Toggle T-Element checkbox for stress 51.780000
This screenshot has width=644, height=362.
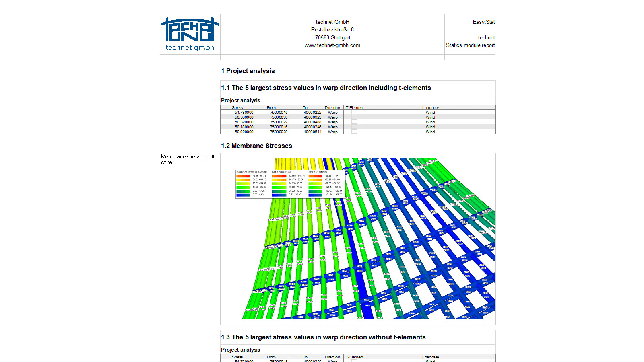tap(354, 113)
